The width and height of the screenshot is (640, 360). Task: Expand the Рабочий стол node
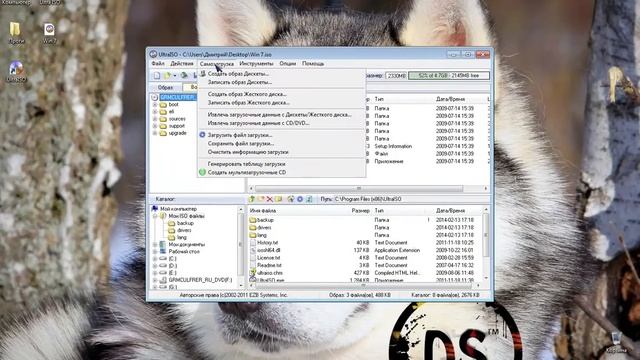pos(155,252)
